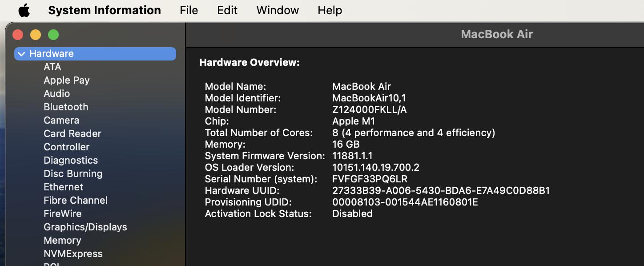
Task: Open the Apple menu
Action: (24, 10)
